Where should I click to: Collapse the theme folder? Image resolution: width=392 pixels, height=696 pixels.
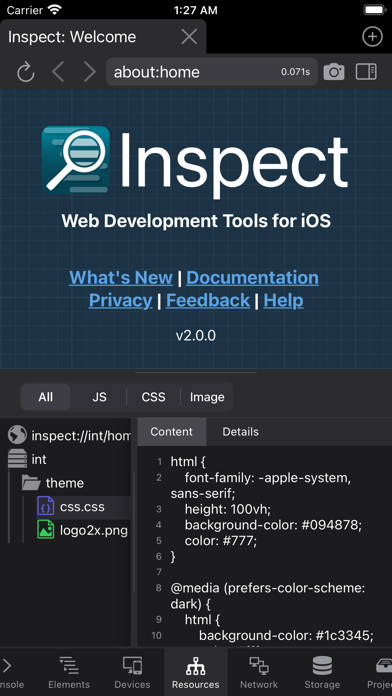(x=65, y=482)
